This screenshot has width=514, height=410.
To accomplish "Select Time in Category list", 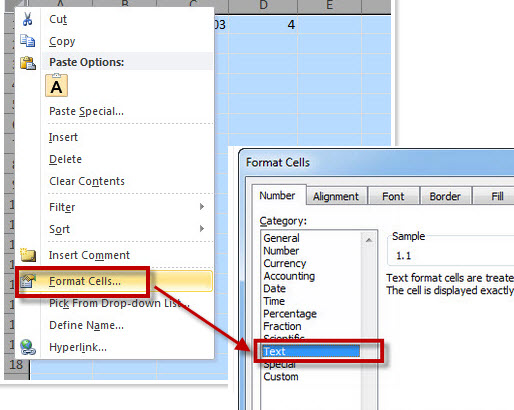I will tap(274, 301).
